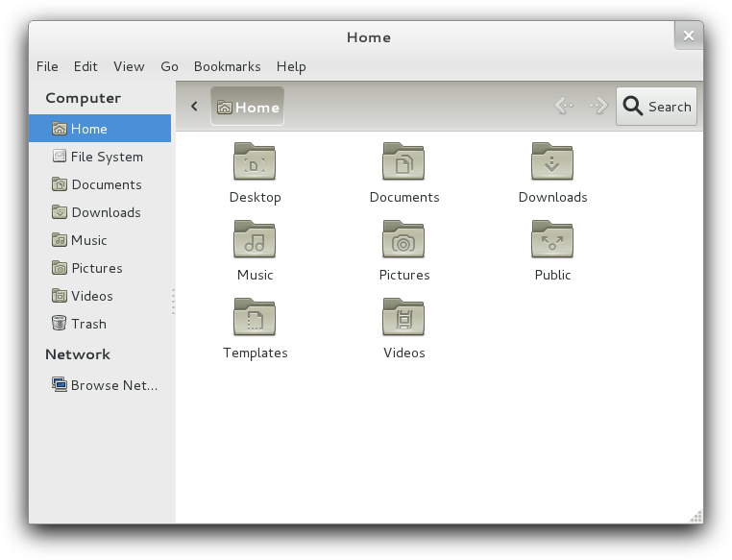Click the Search button

pos(656,107)
